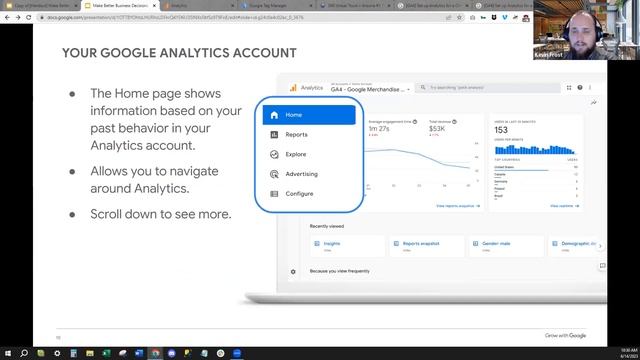This screenshot has width=640, height=360.
Task: Click the 153 users count
Action: click(x=501, y=130)
